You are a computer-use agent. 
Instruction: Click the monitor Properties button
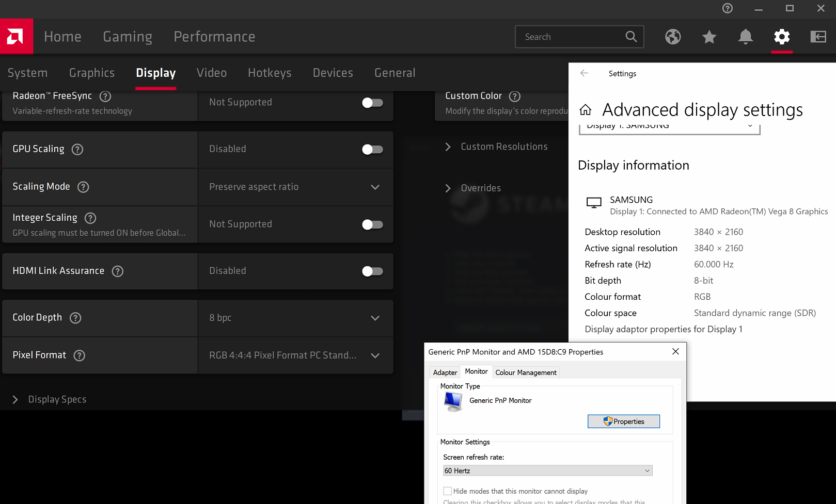coord(624,421)
